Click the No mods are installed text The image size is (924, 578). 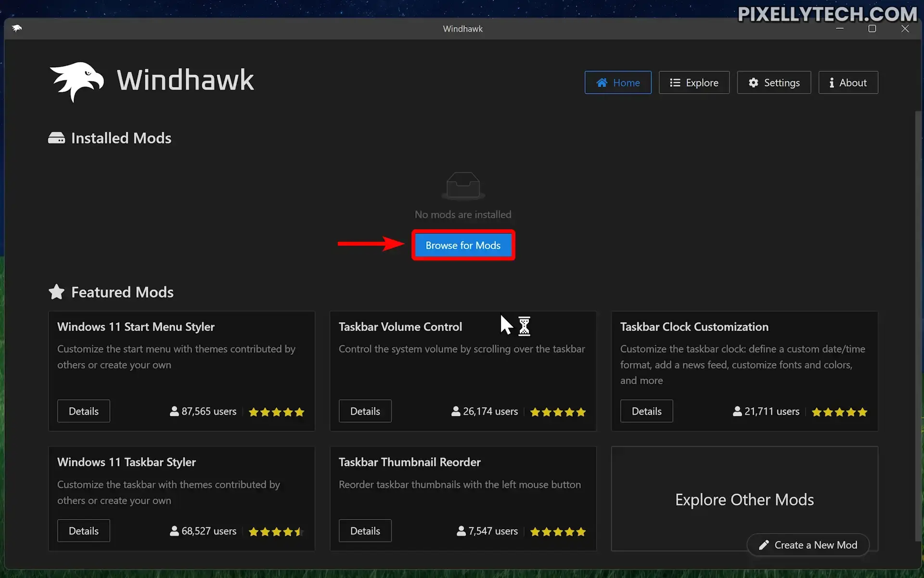(x=463, y=214)
